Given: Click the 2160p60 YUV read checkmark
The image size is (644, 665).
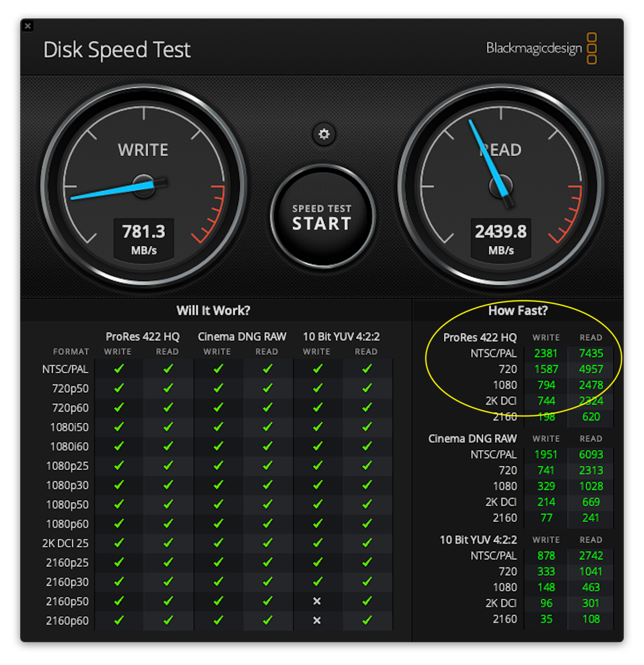Looking at the screenshot, I should (x=367, y=621).
